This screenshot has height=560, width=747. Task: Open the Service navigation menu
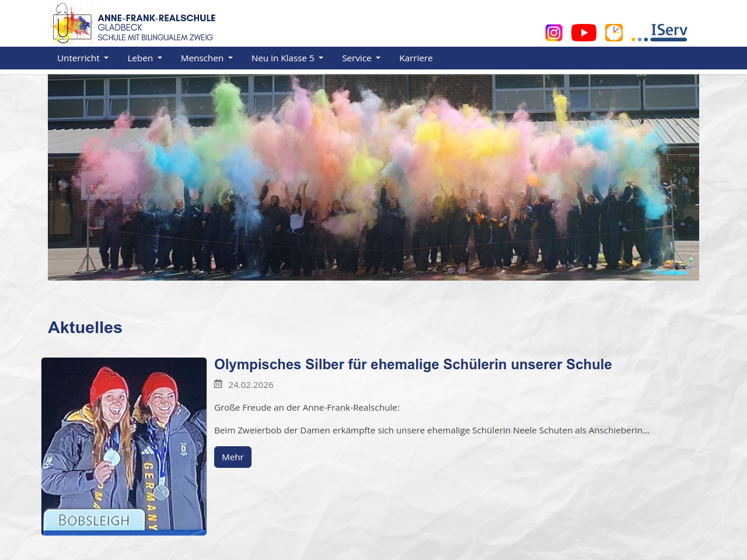(x=361, y=58)
